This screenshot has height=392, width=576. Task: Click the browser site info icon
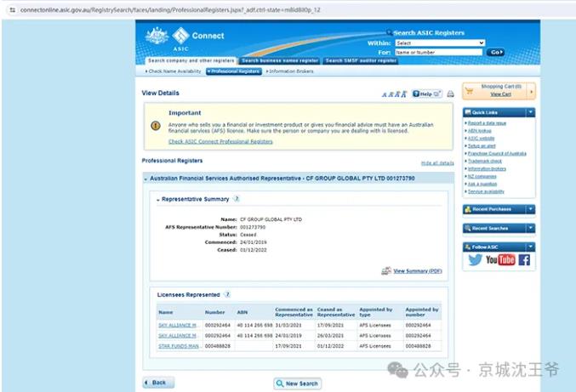pyautogui.click(x=11, y=9)
